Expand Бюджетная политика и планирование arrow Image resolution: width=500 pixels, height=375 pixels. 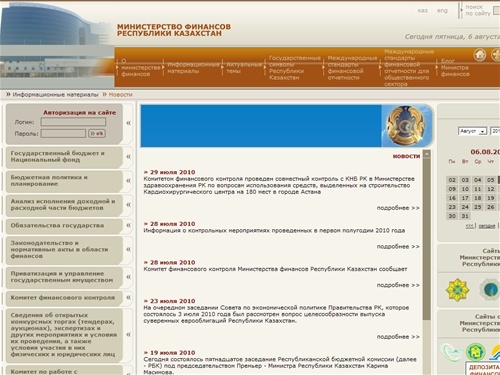[129, 180]
